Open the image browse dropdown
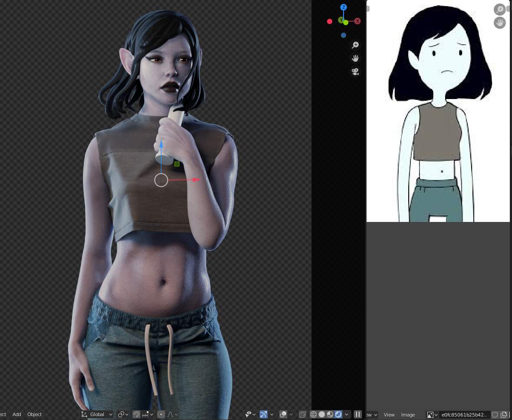 [x=433, y=415]
